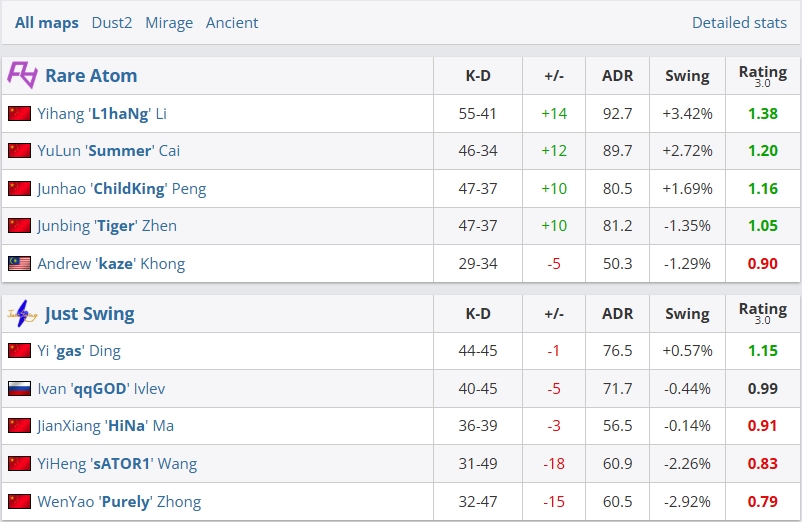
Task: Open Yihang 'L1haNg' Li player profile
Action: tap(102, 114)
